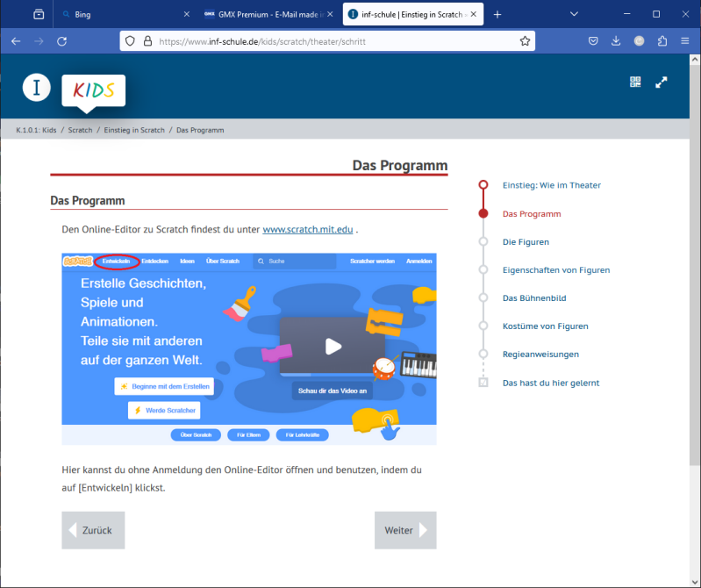The height and width of the screenshot is (588, 701).
Task: Open step Kostüme von Figuren
Action: pyautogui.click(x=546, y=326)
